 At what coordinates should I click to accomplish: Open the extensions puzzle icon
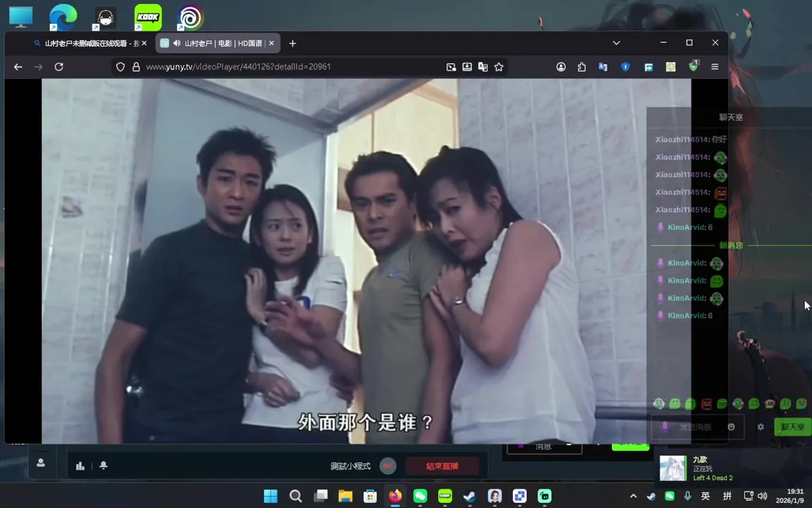coord(582,67)
